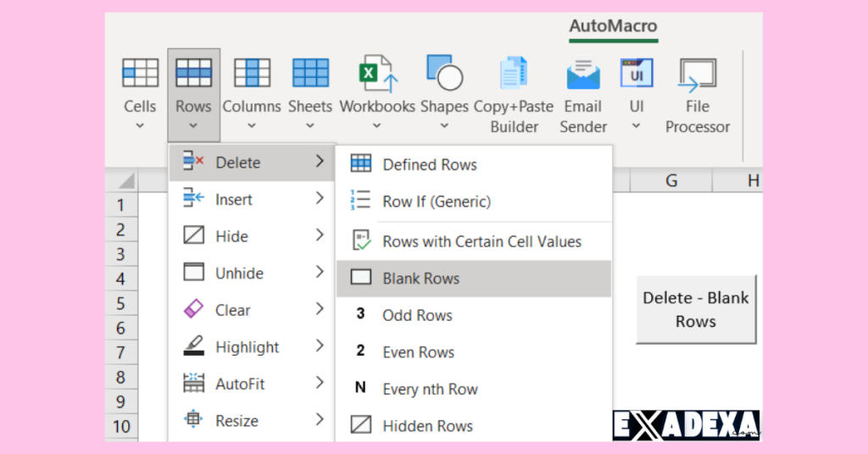The height and width of the screenshot is (454, 868).
Task: Click the Odd Rows number 3 icon
Action: click(360, 314)
